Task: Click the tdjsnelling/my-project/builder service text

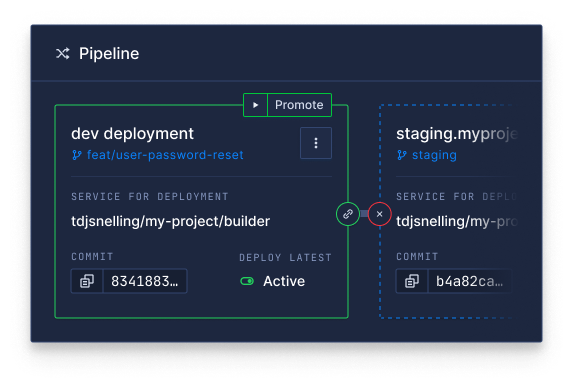Action: 171,221
